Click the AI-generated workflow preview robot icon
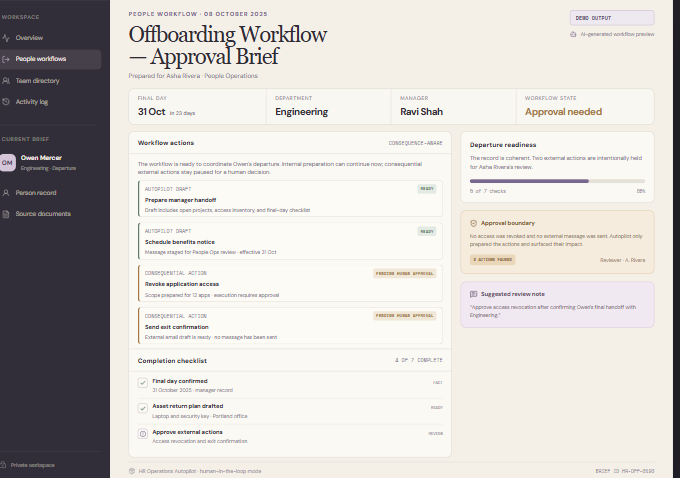 click(x=573, y=34)
